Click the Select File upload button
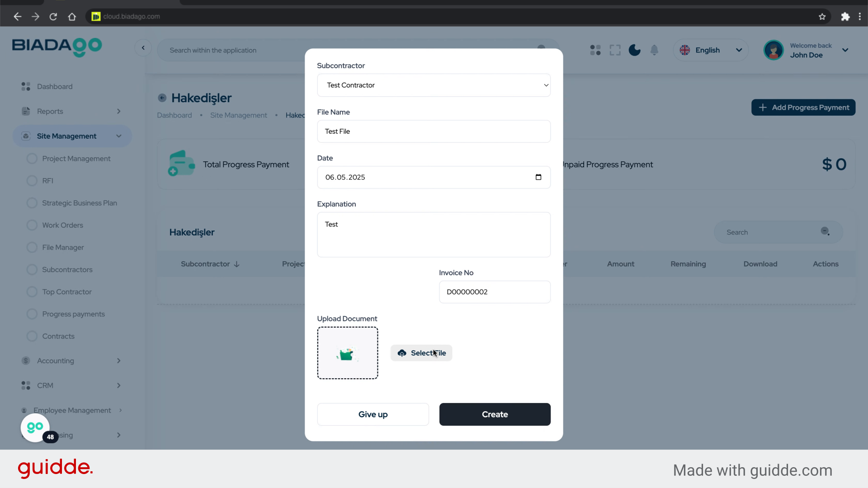This screenshot has width=868, height=488. click(421, 353)
